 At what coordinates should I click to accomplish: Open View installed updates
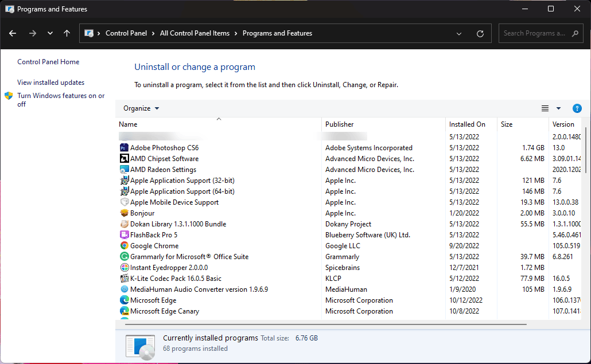50,82
